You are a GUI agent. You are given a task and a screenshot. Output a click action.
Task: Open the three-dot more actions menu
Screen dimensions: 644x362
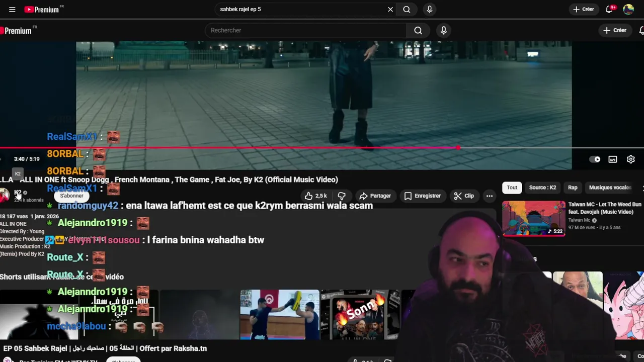click(x=489, y=196)
